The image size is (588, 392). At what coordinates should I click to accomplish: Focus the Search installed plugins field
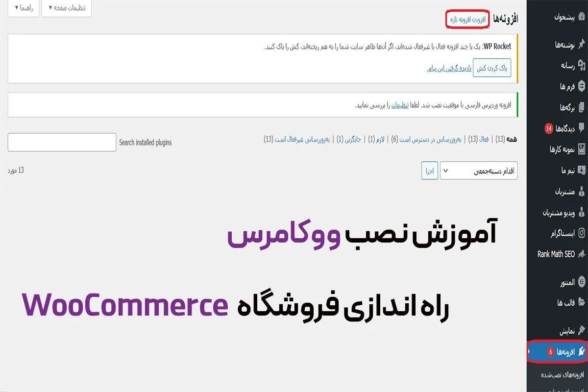[x=62, y=143]
